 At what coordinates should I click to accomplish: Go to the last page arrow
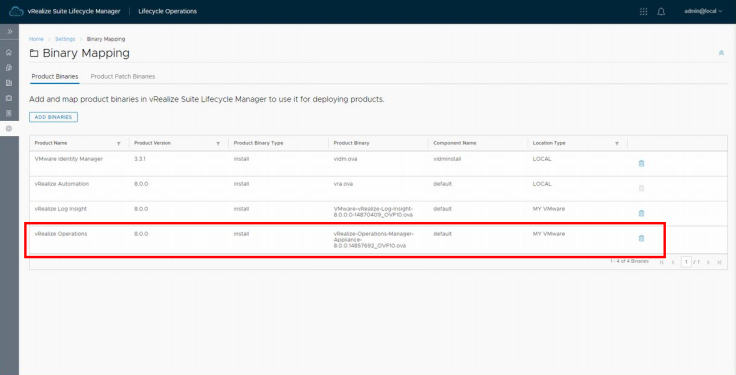click(x=720, y=262)
